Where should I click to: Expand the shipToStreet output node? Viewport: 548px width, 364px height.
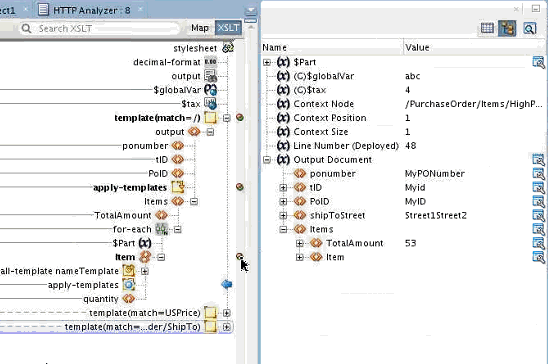(283, 216)
